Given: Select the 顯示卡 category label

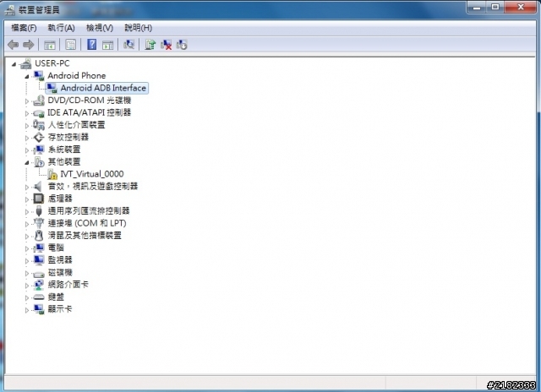Looking at the screenshot, I should click(x=60, y=309).
